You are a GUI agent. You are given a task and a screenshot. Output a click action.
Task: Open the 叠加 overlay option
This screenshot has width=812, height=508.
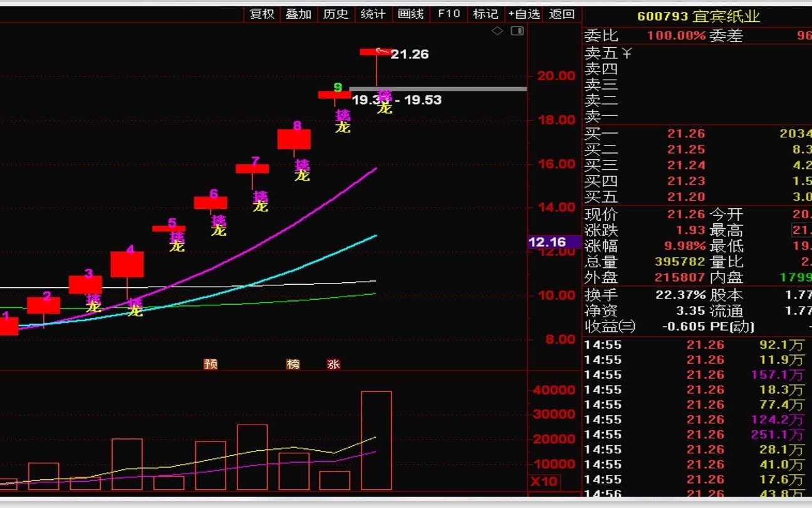click(x=299, y=14)
